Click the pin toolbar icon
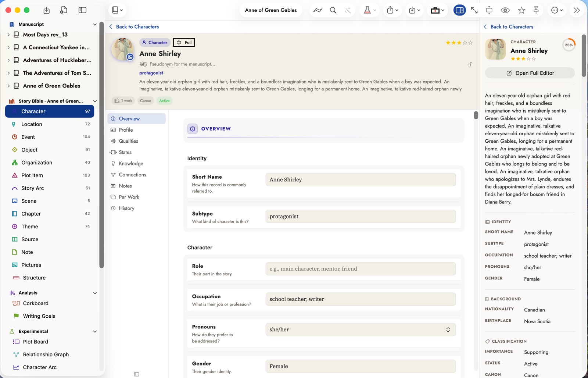The image size is (588, 378). 536,10
